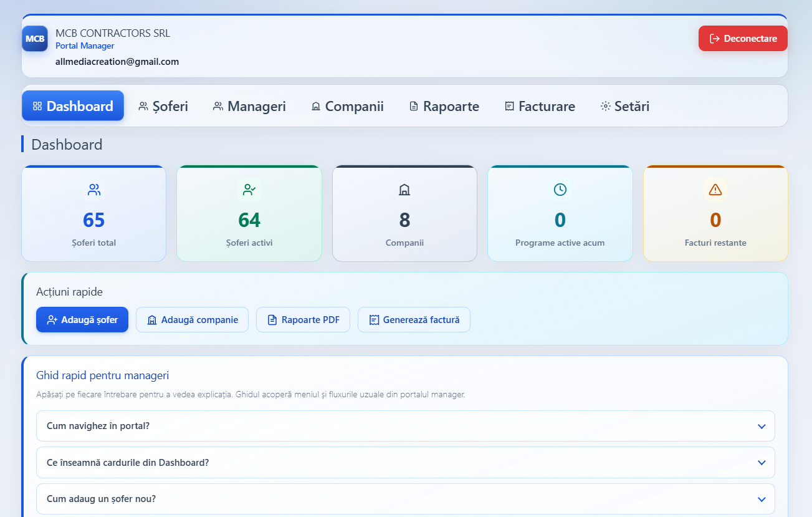The height and width of the screenshot is (517, 812).
Task: Switch to the Facturare tab
Action: 540,106
